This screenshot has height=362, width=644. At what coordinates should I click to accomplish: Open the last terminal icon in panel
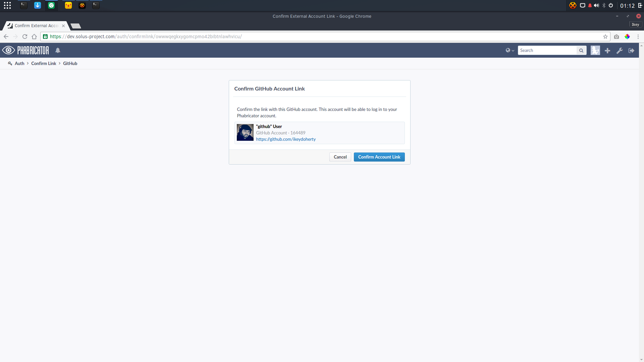point(96,5)
